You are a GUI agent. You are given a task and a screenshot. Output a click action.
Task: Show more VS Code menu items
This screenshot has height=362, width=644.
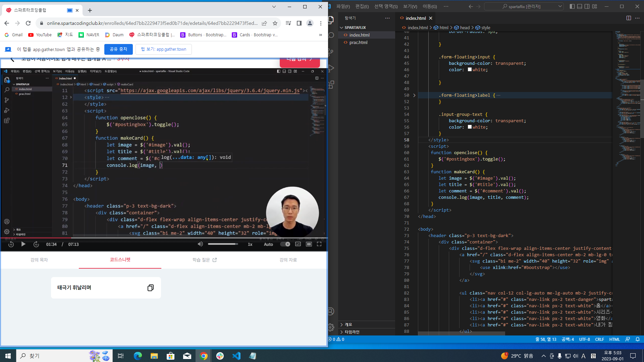446,6
